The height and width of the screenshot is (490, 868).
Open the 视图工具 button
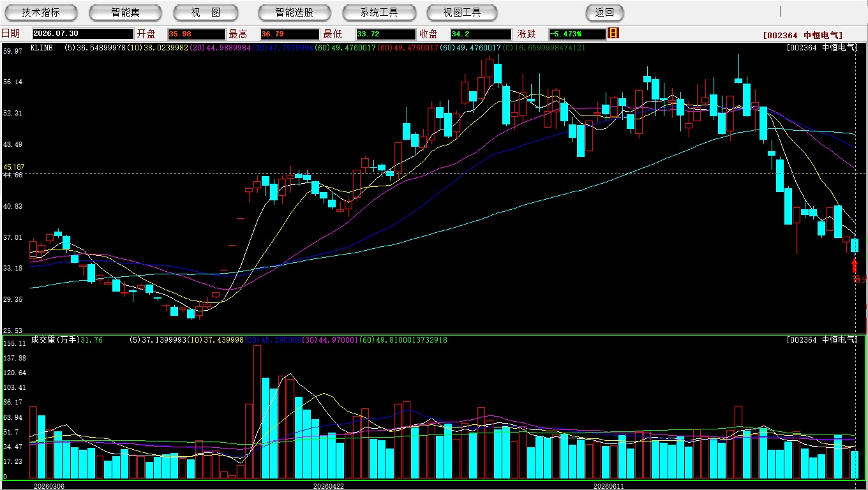[x=462, y=12]
